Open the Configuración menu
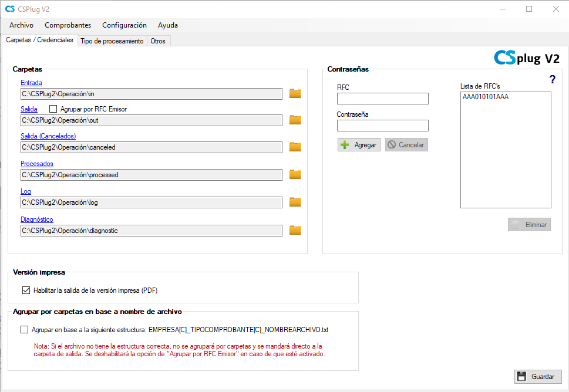The height and width of the screenshot is (392, 569). pyautogui.click(x=124, y=25)
